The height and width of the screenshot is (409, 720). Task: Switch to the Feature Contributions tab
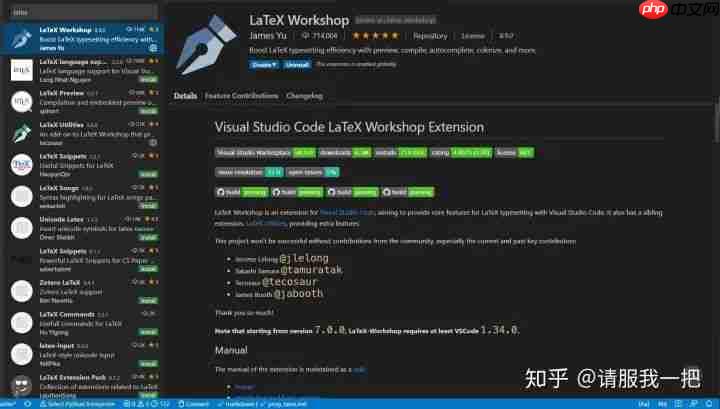point(242,96)
